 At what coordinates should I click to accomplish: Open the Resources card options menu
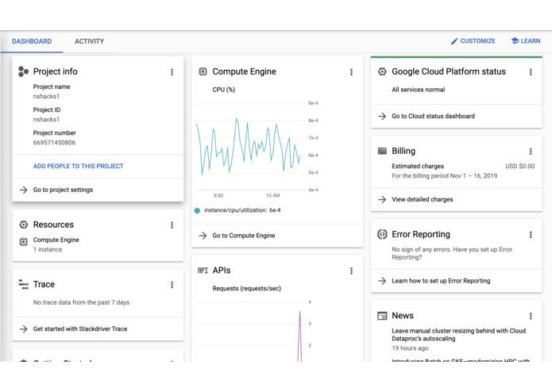172,225
